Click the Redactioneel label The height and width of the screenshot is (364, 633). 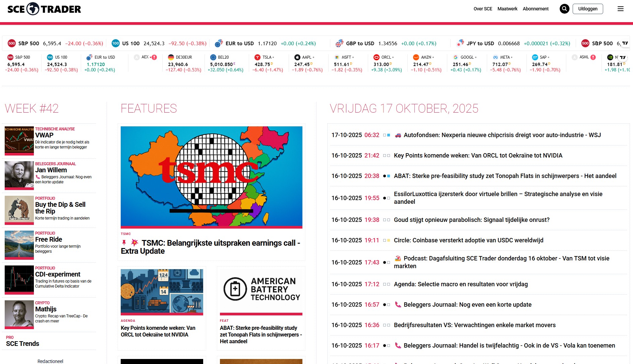[x=50, y=361]
